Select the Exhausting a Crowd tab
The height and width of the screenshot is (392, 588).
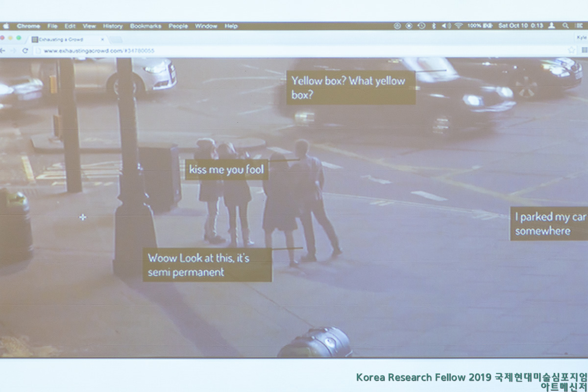[68, 39]
